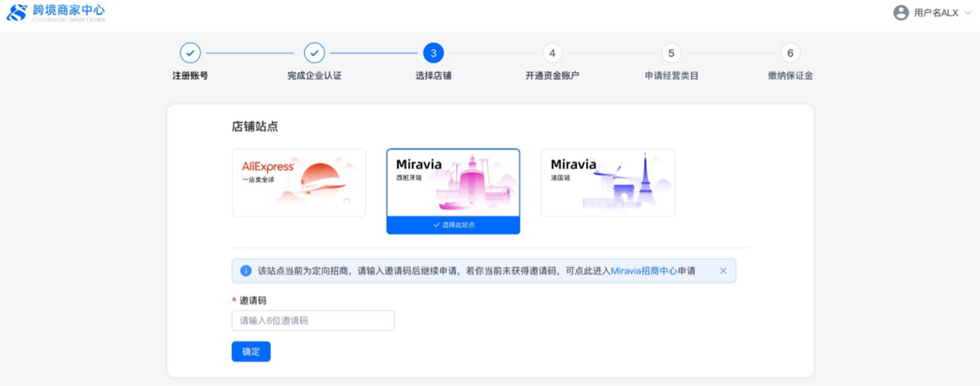Click step 4 circle for 开通资金账户

(552, 53)
